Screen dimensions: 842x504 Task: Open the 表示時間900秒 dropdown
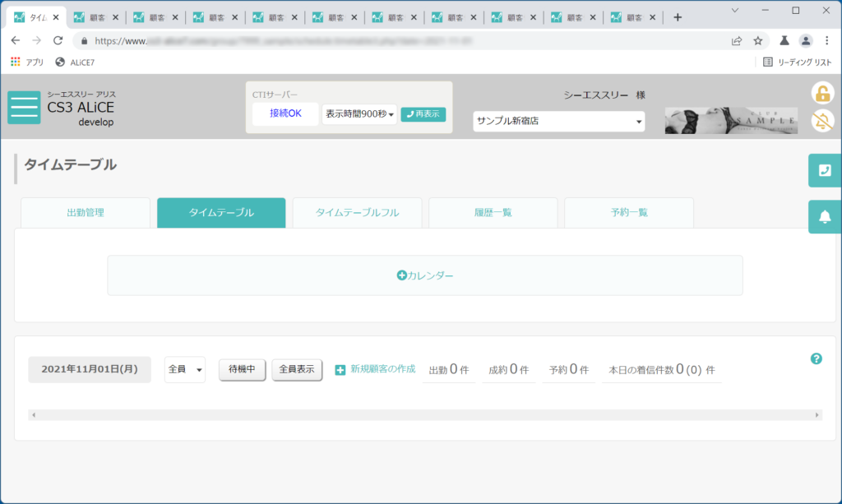359,113
